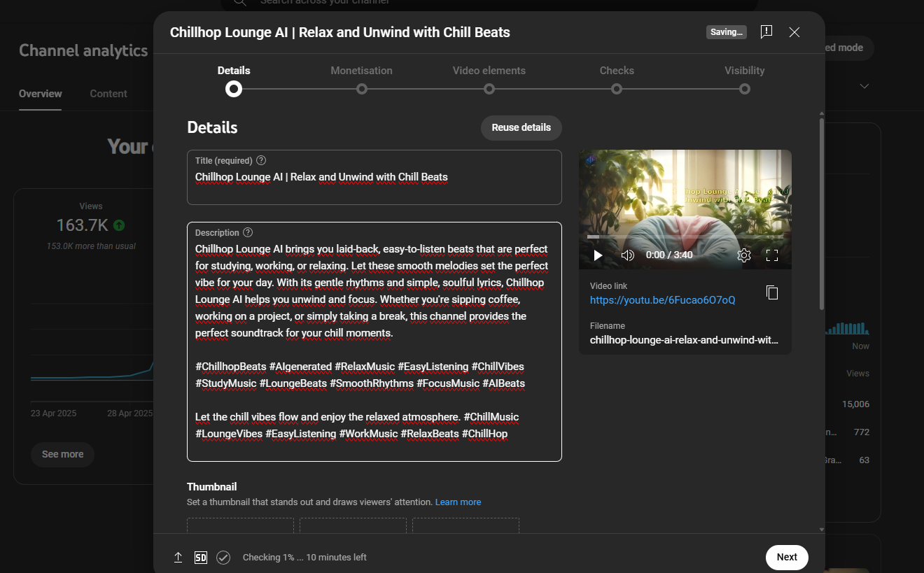924x573 pixels.
Task: Enter fullscreen on video preview
Action: [772, 255]
